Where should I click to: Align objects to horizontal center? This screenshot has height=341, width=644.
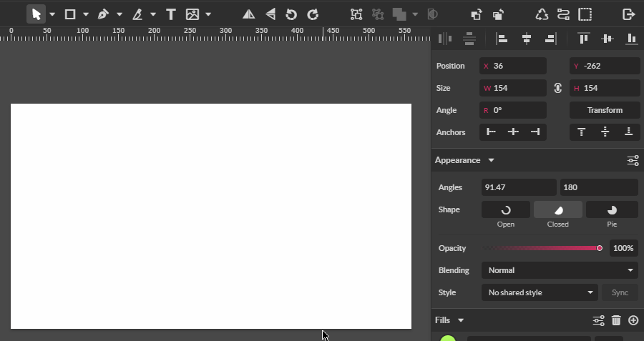[x=526, y=39]
